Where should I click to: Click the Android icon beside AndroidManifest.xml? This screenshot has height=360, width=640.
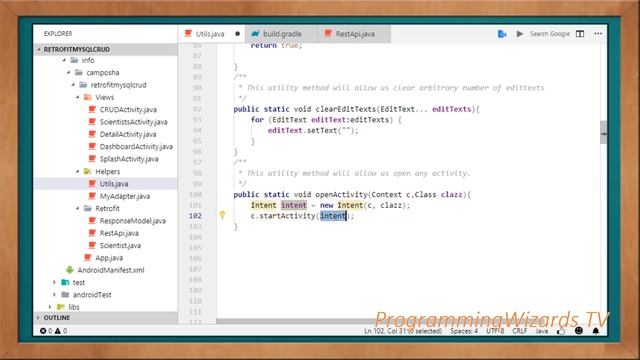click(70, 270)
